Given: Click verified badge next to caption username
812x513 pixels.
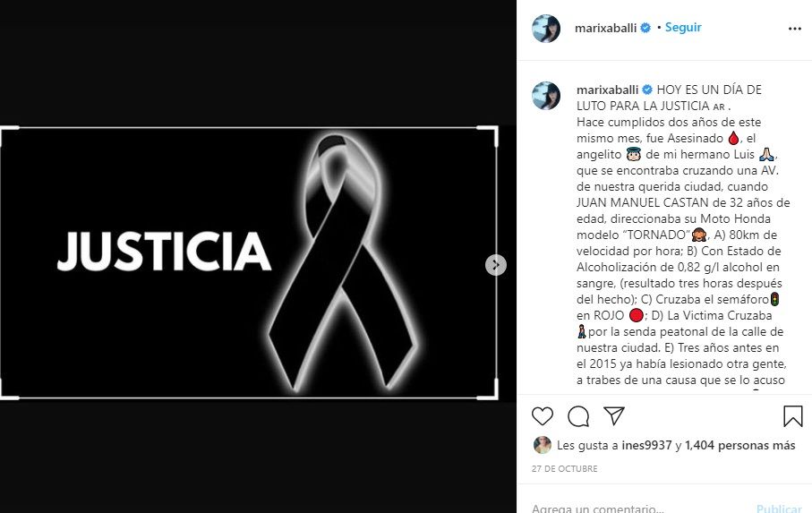Looking at the screenshot, I should pyautogui.click(x=647, y=90).
